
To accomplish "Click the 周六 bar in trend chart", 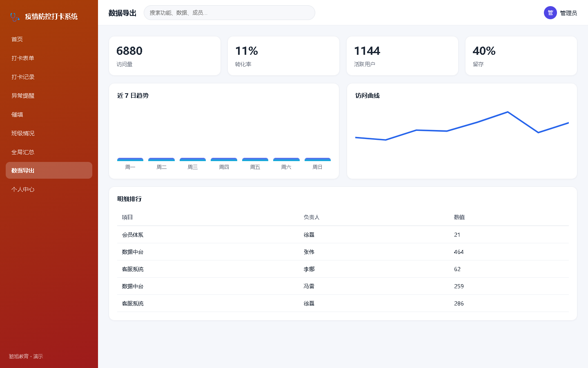I will [x=286, y=159].
